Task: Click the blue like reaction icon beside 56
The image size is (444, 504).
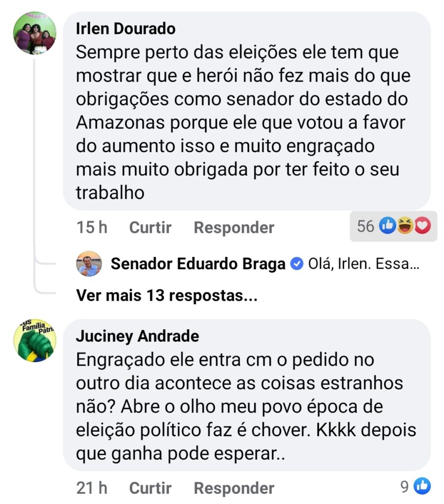Action: coord(388,226)
